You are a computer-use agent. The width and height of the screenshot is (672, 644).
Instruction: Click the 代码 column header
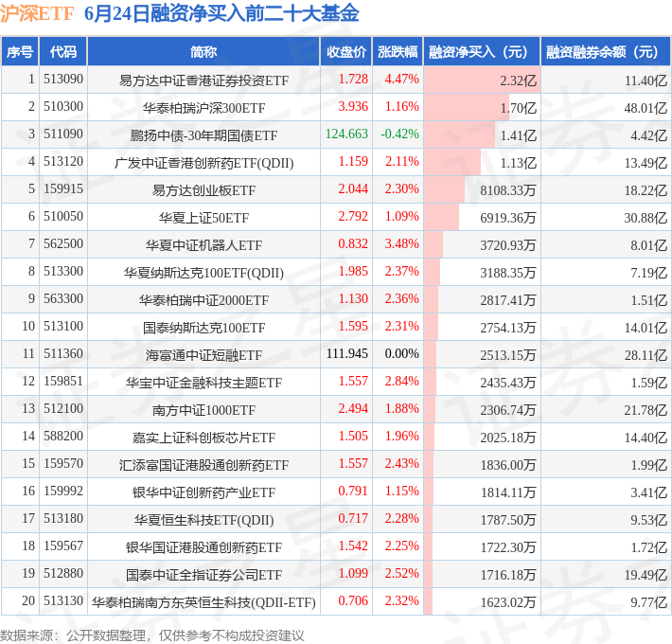point(63,51)
